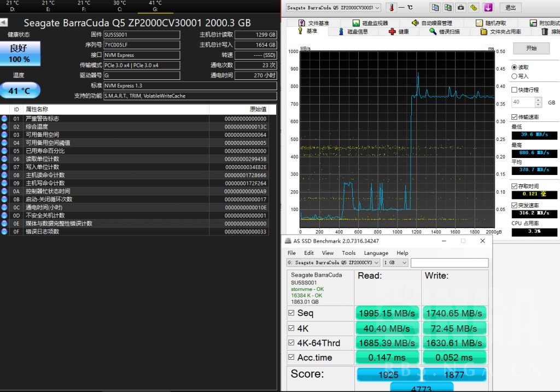Click the thermometer temperature icon in HD Tune
This screenshot has height=392, width=560.
(x=390, y=8)
